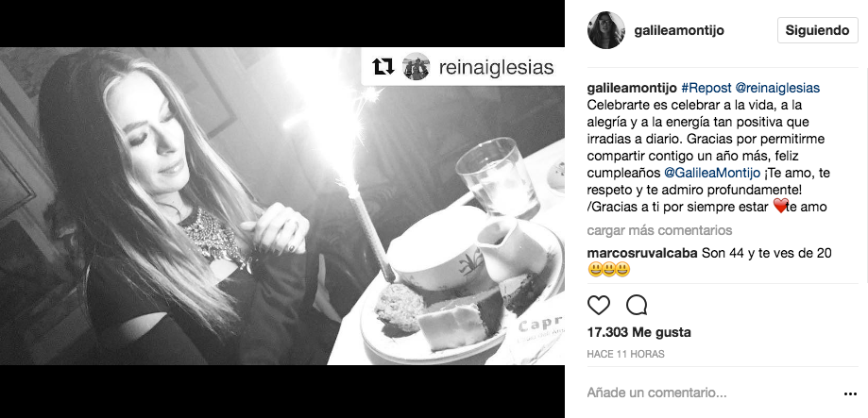868x418 pixels.
Task: Click the HACE 11 HORAS timestamp
Action: (x=625, y=354)
